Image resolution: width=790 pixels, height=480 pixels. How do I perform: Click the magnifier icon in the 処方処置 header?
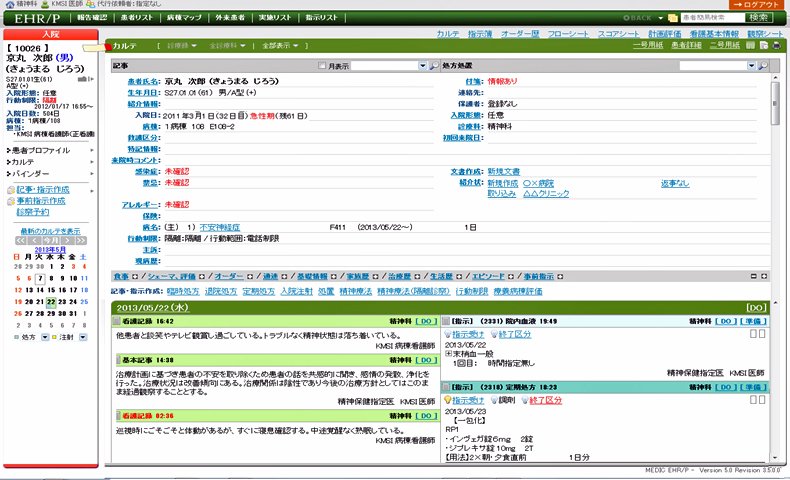tap(763, 66)
